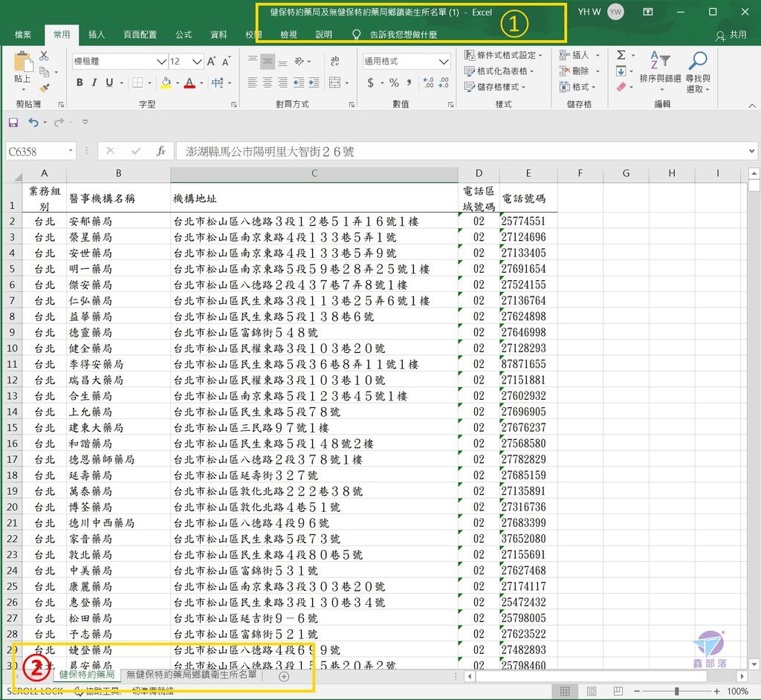Click the Cut scissors icon
The width and height of the screenshot is (761, 700).
coord(44,56)
